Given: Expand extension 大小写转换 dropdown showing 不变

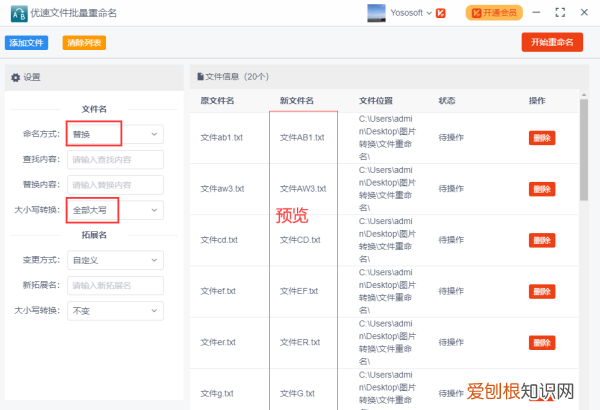Looking at the screenshot, I should pos(114,311).
